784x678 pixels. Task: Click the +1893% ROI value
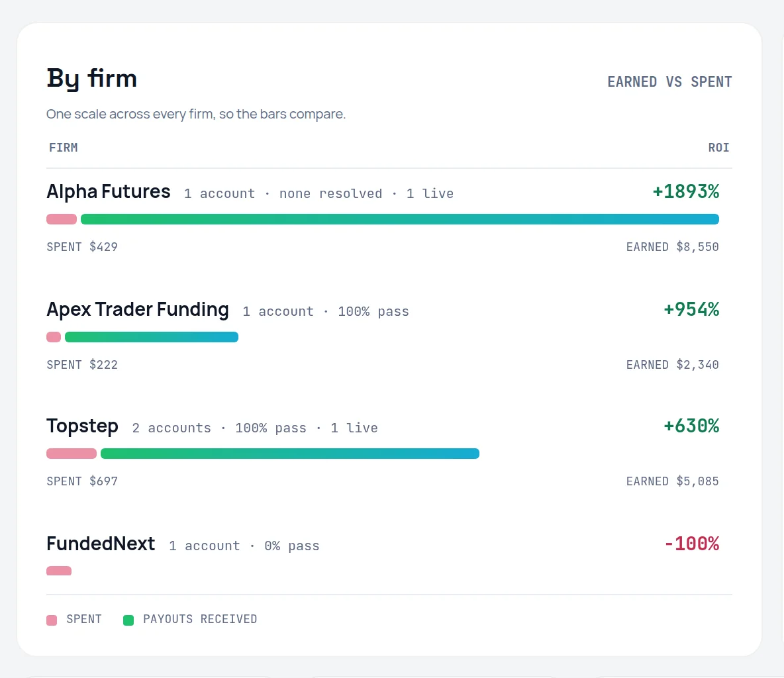pos(686,191)
